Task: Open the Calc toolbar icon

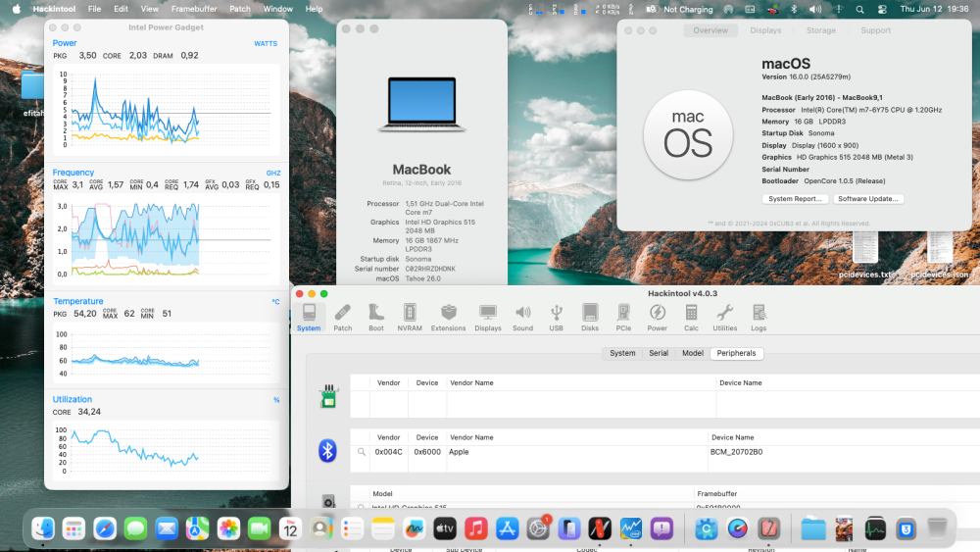Action: (x=691, y=317)
